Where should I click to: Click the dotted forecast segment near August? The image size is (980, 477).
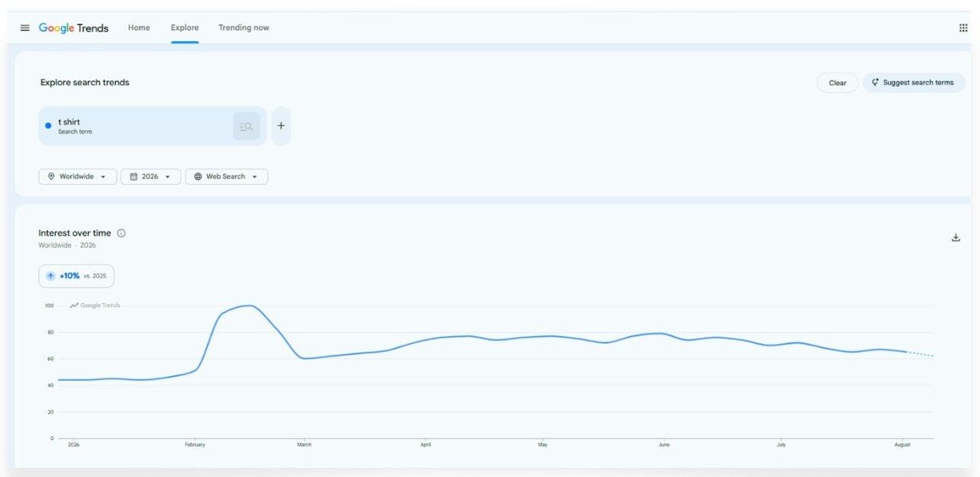921,354
